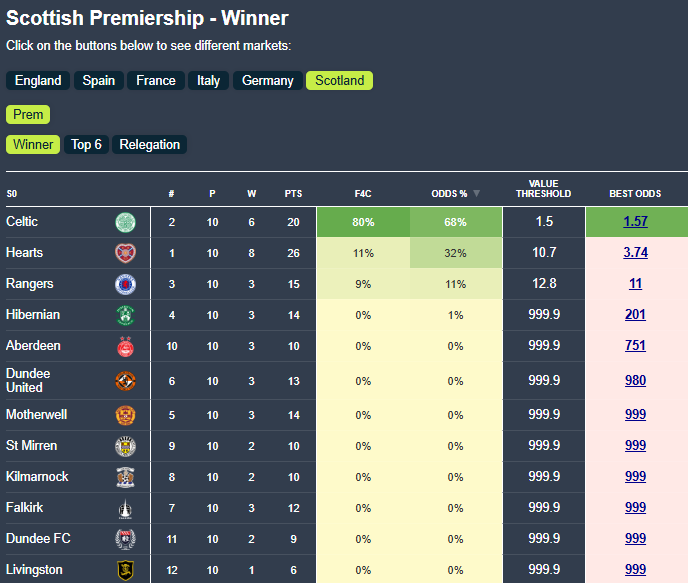
Task: Select the England league tab
Action: 38,81
